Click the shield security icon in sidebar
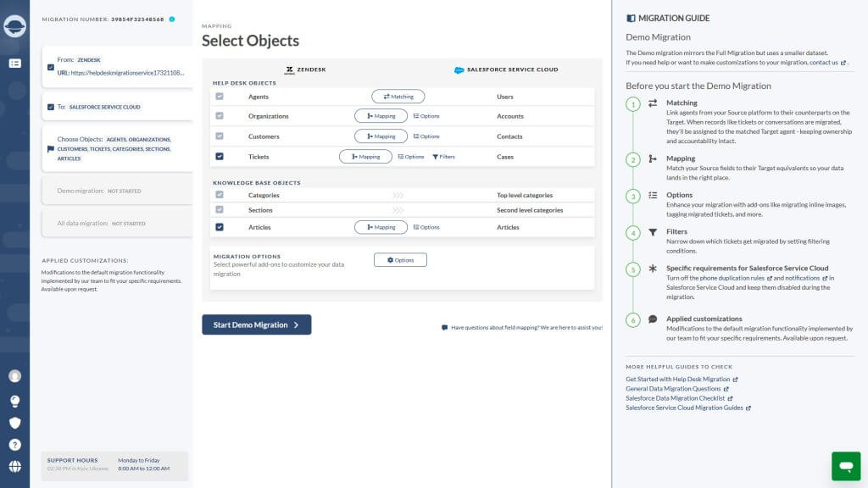Viewport: 868px width, 488px height. [15, 423]
